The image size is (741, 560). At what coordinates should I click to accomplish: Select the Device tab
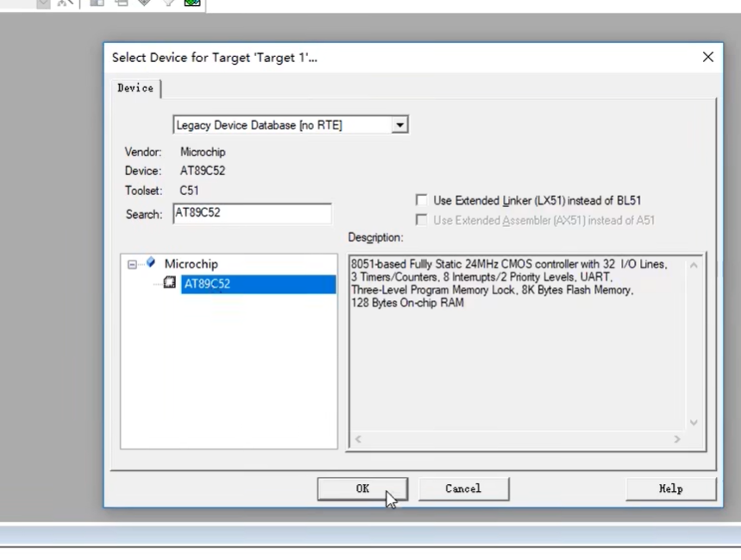click(135, 88)
